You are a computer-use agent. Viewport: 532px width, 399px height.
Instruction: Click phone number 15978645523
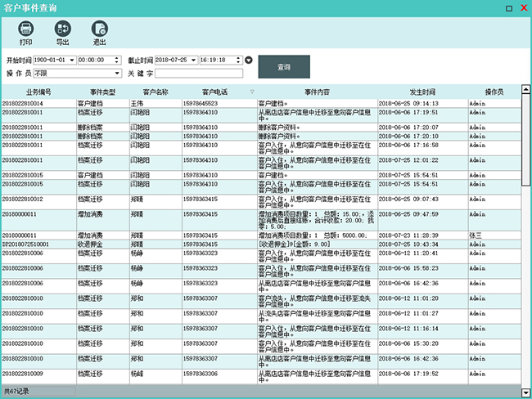click(x=201, y=103)
